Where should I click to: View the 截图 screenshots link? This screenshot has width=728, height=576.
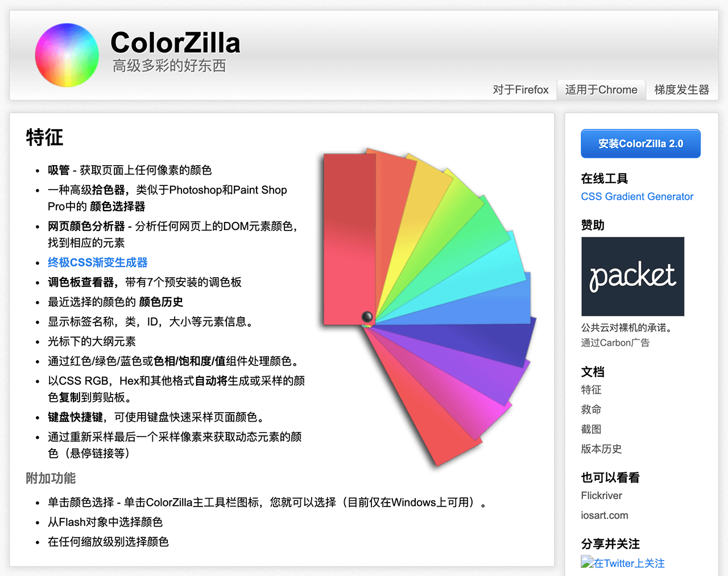(591, 429)
